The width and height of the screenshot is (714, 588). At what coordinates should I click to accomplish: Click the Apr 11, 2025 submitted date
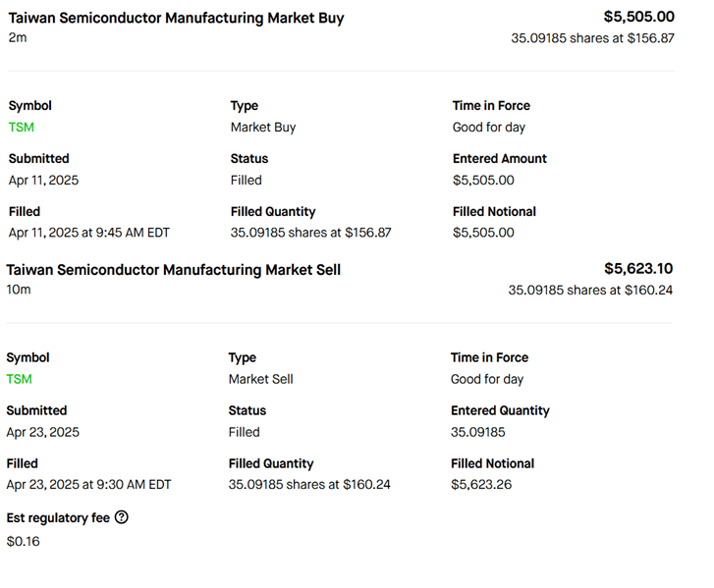pos(44,181)
